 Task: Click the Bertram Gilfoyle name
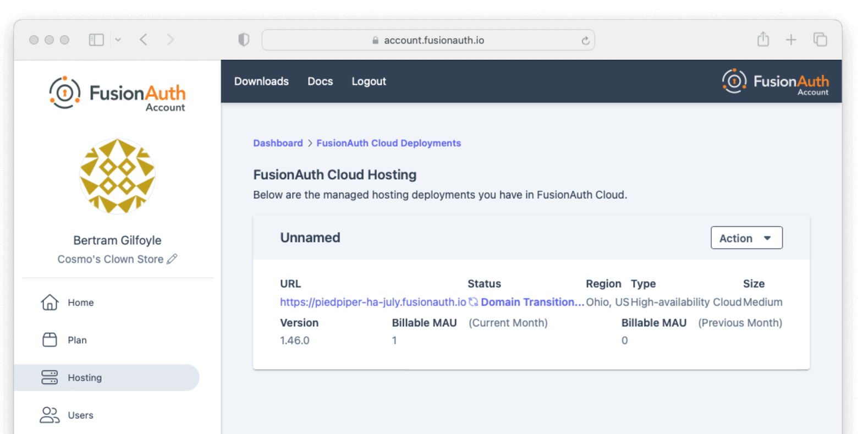tap(117, 240)
